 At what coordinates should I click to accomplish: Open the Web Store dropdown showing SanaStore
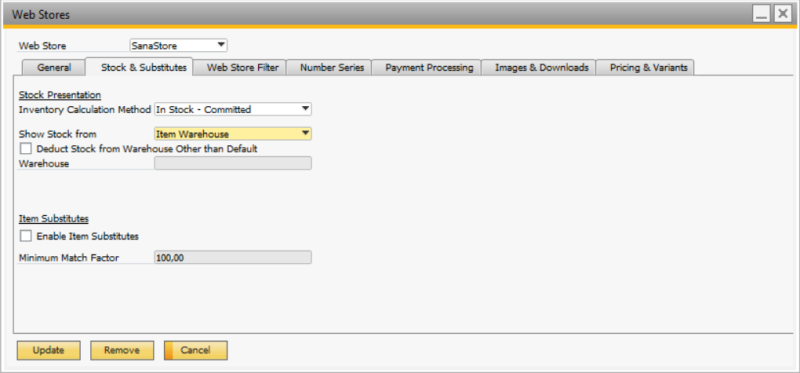[x=179, y=46]
